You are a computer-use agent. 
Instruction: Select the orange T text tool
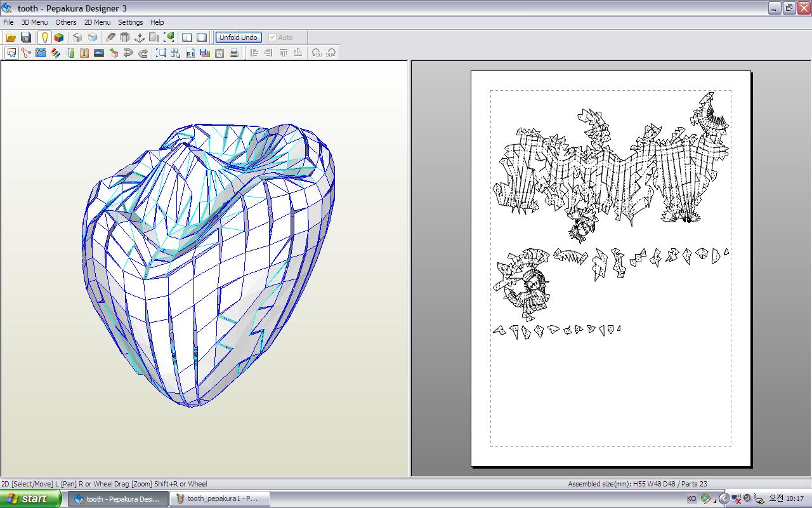(84, 53)
